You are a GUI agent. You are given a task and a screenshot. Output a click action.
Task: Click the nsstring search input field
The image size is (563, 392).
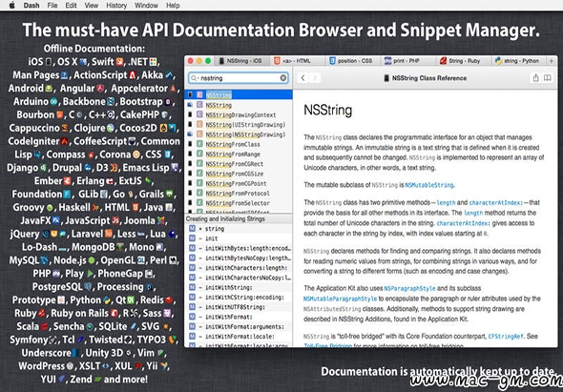(239, 78)
